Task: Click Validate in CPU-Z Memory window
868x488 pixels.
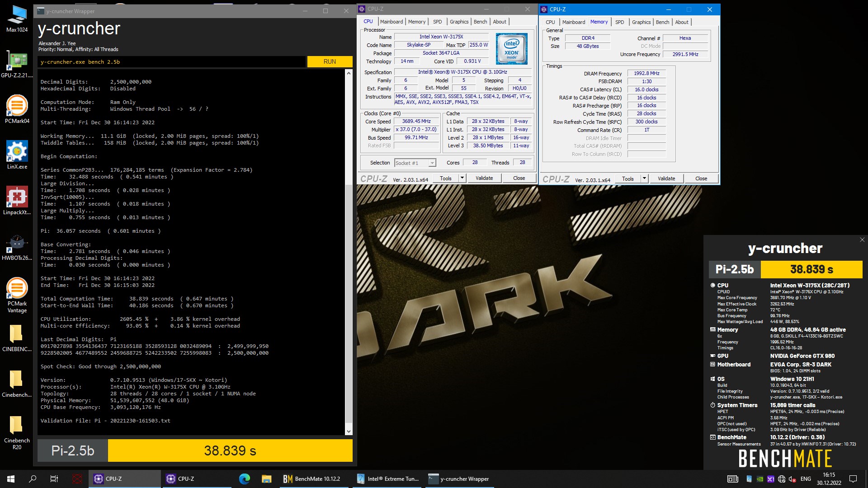Action: pos(666,178)
